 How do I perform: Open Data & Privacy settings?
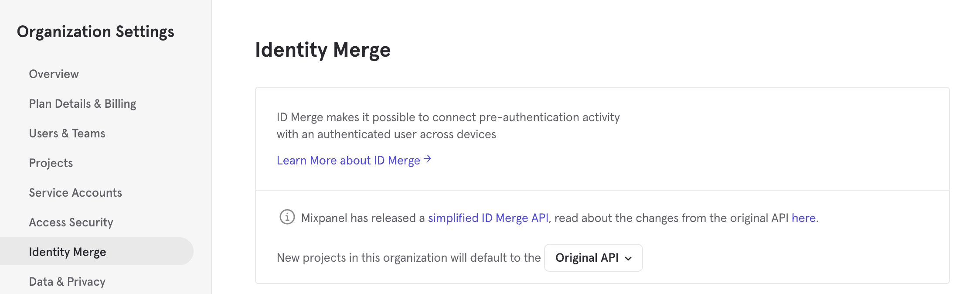(67, 282)
